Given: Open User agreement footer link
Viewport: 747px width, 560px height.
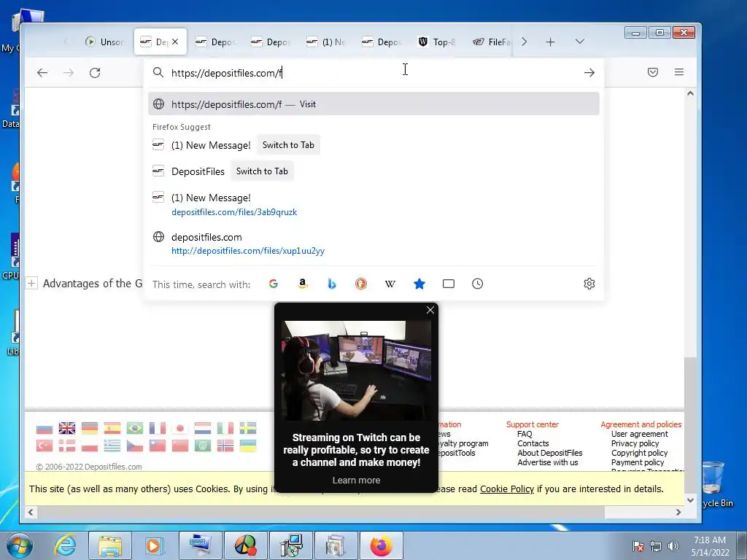Looking at the screenshot, I should (639, 434).
